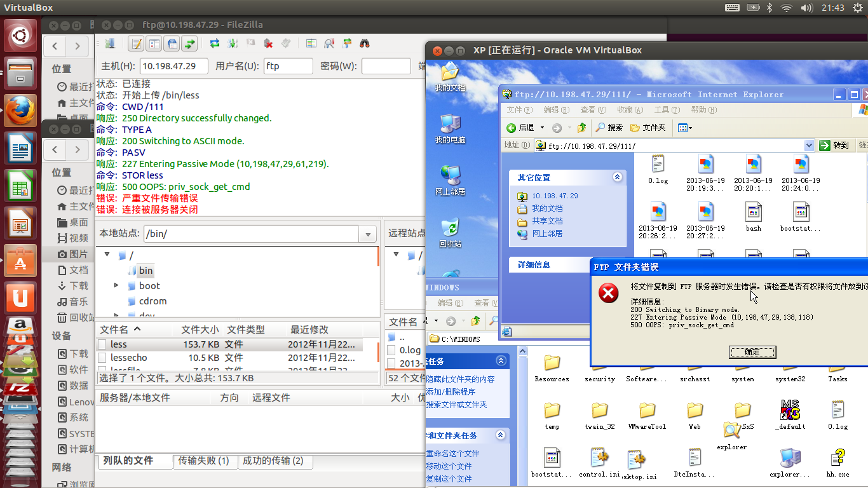This screenshot has width=868, height=488.
Task: Click FileZilla's filename filter magnifier icon
Action: pyautogui.click(x=329, y=44)
